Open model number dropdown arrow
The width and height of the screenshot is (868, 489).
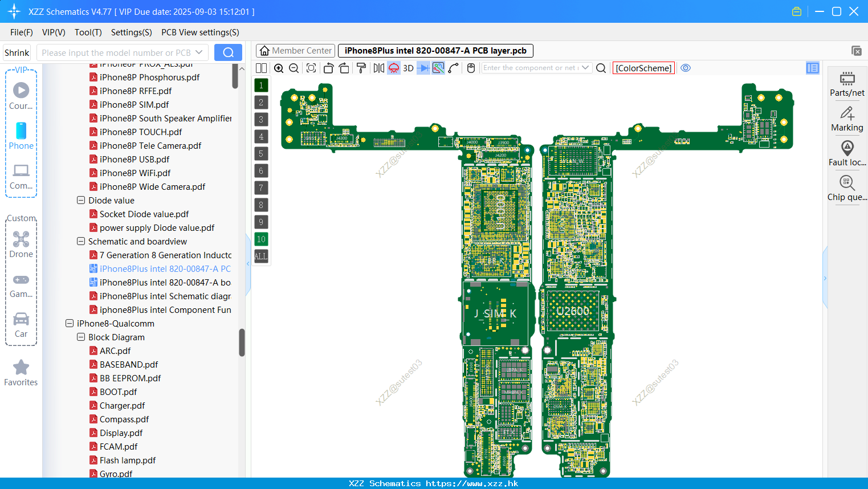(199, 52)
